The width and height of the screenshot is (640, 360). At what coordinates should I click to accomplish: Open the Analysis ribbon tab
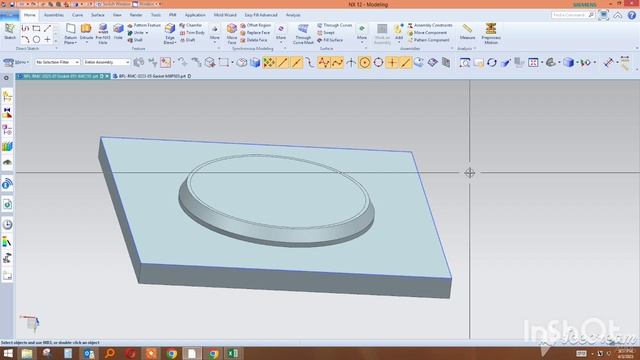pos(293,15)
